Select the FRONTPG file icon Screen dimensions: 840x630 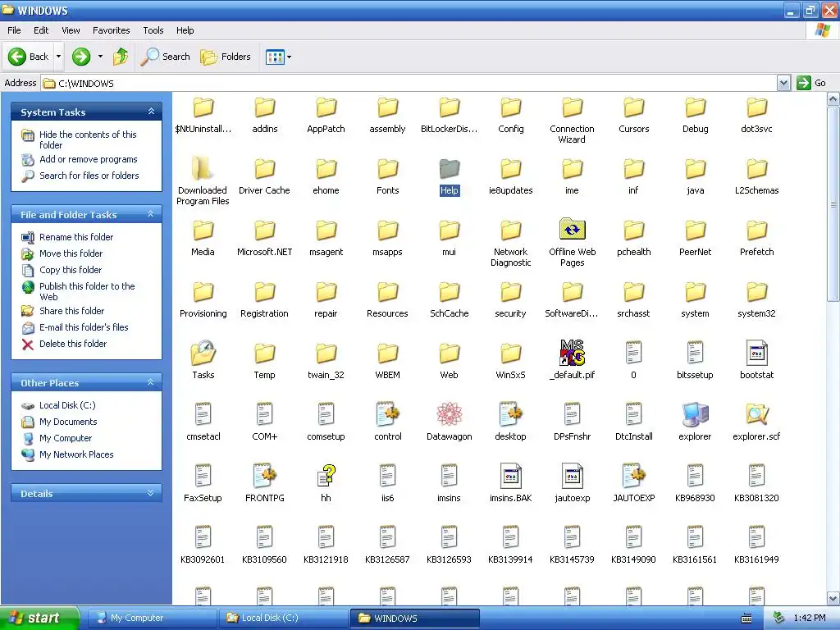point(265,476)
